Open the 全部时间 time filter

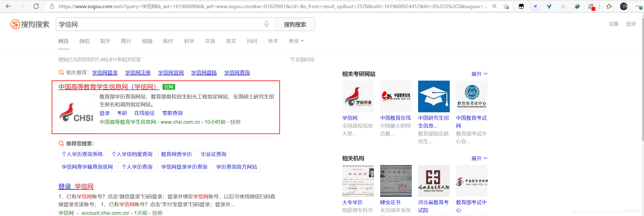(x=302, y=60)
